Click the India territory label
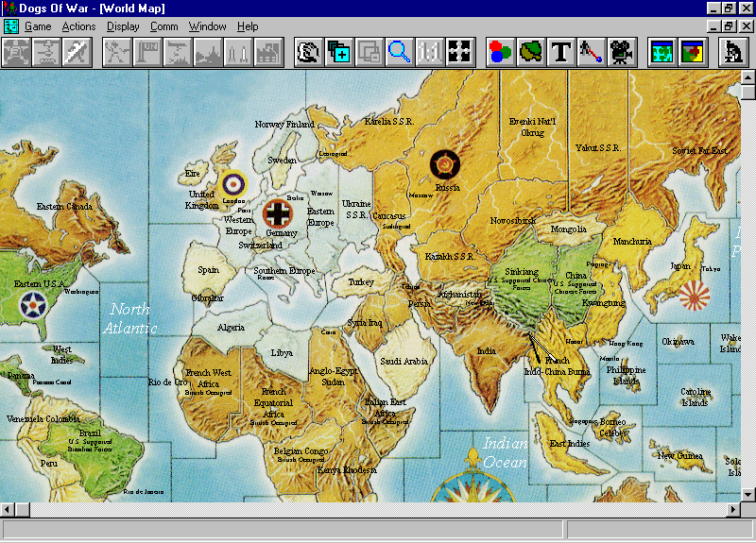This screenshot has width=756, height=543. tap(486, 351)
